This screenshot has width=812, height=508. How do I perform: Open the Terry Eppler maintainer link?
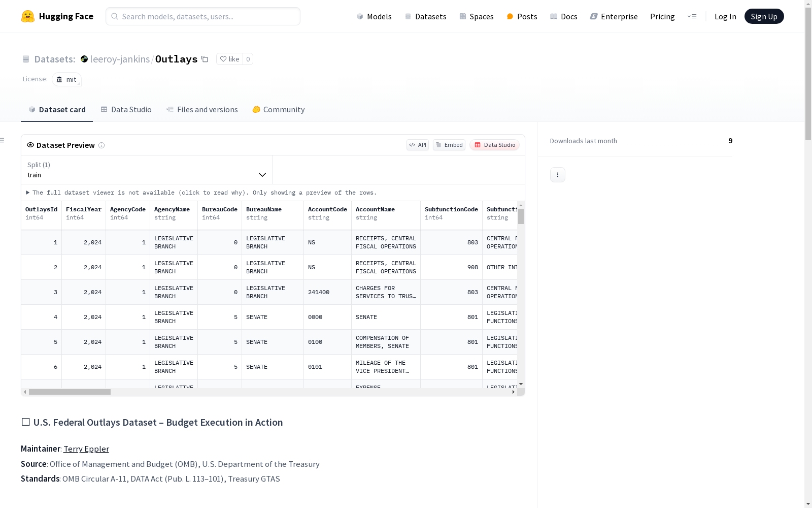tap(86, 449)
